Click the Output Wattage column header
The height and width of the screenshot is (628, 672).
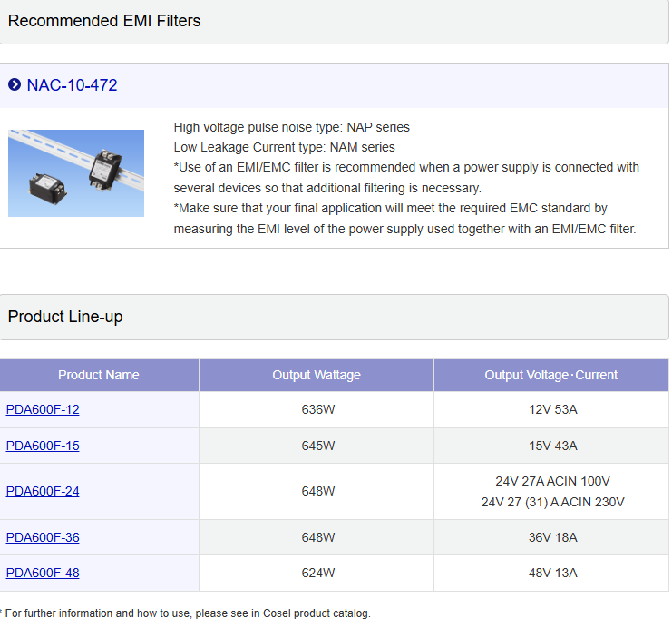(x=317, y=375)
